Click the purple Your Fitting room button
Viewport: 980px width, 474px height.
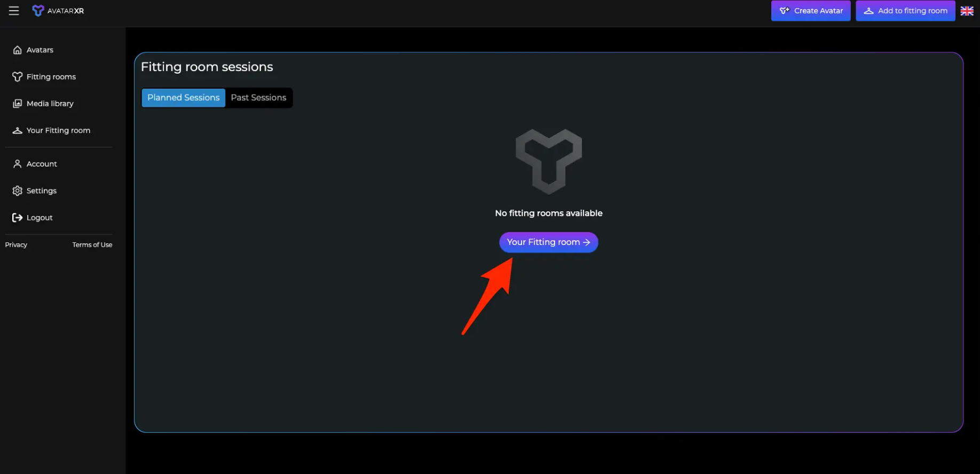[x=549, y=242]
